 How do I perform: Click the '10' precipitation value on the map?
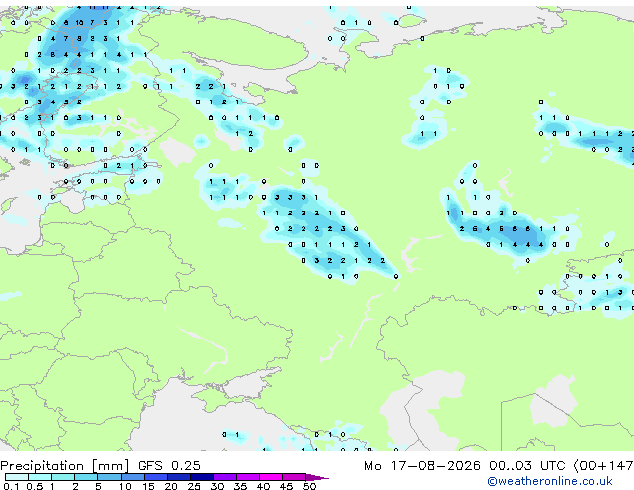[x=79, y=23]
